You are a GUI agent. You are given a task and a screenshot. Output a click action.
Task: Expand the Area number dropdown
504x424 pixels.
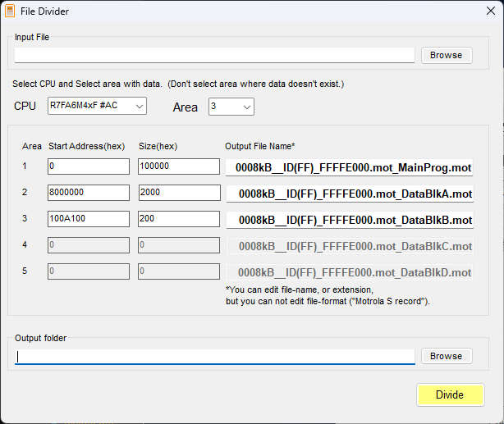coord(231,107)
